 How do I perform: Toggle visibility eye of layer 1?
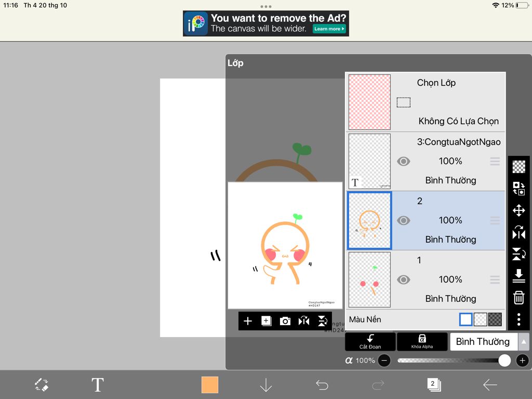pos(403,280)
